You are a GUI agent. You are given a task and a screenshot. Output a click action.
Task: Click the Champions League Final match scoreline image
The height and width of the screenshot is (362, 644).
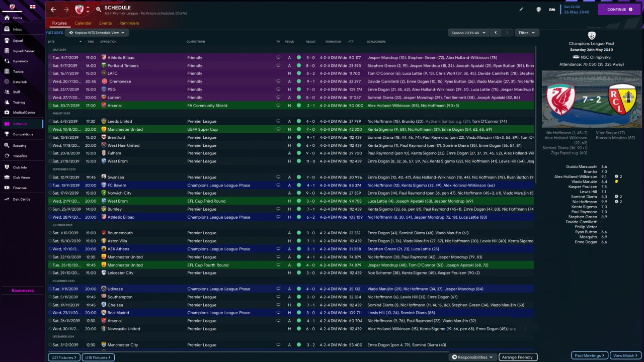coord(592,99)
